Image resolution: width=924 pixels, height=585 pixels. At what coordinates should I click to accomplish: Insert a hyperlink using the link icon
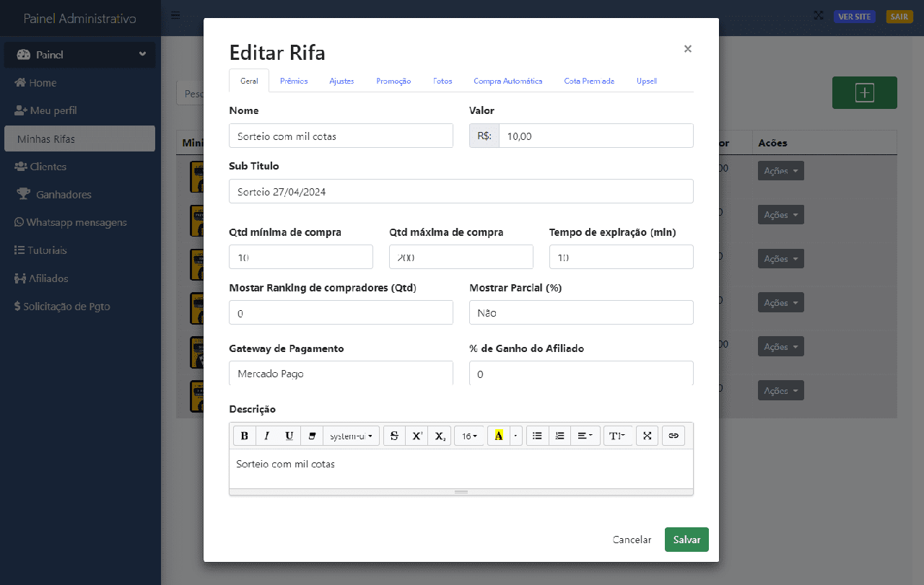(673, 435)
